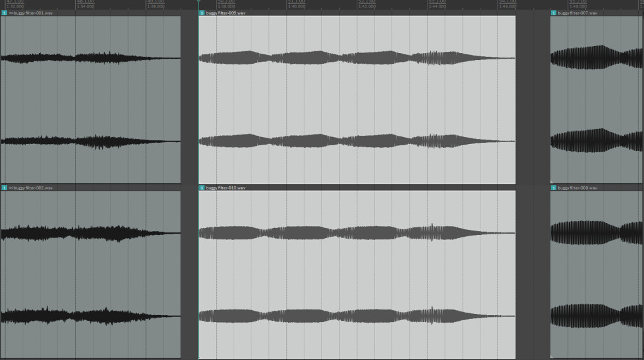Click the waveform of buggy filter-001.wav clip
644x360 pixels.
[x=90, y=99]
